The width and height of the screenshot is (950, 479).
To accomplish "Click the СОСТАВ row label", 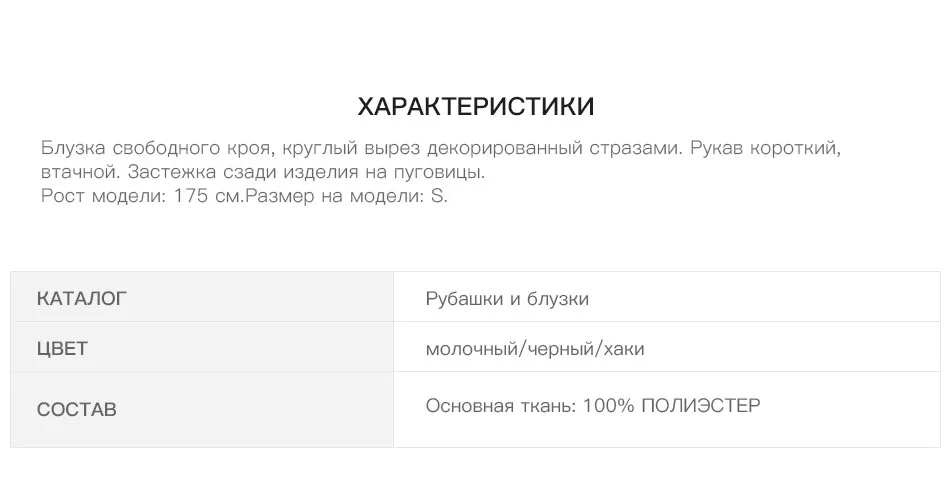I will [76, 410].
